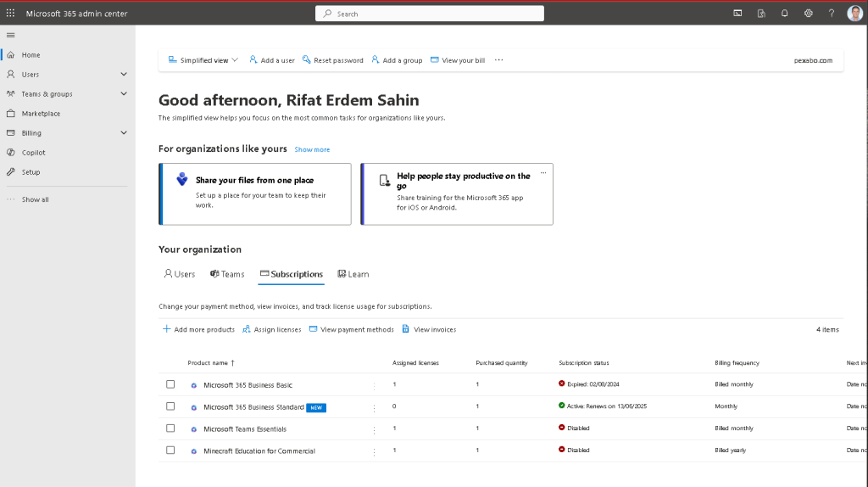Screen dimensions: 868x487
Task: Click the Assigned licenses column header
Action: (x=415, y=363)
